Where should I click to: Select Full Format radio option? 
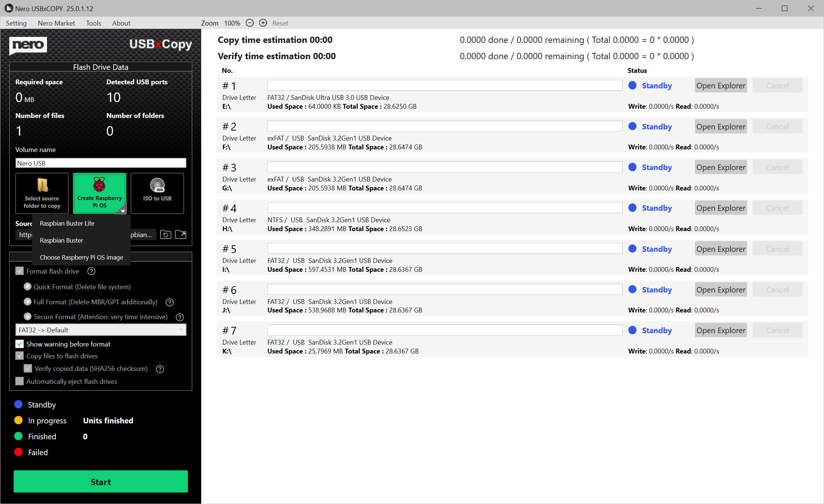(27, 302)
